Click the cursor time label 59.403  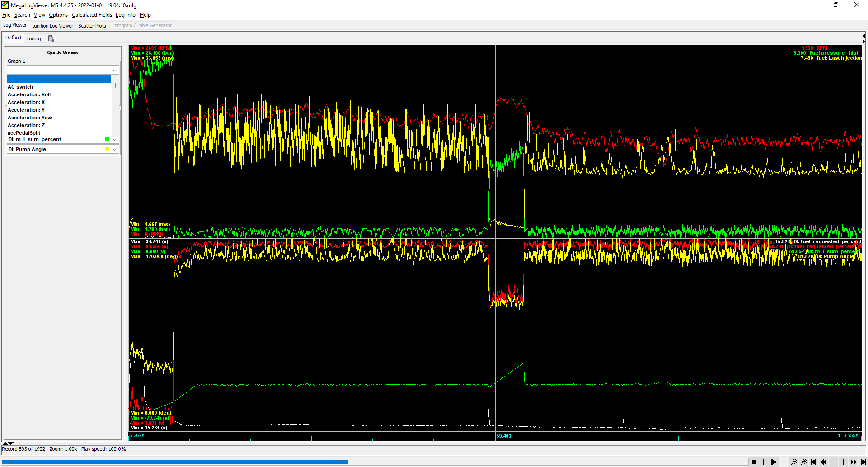click(504, 436)
